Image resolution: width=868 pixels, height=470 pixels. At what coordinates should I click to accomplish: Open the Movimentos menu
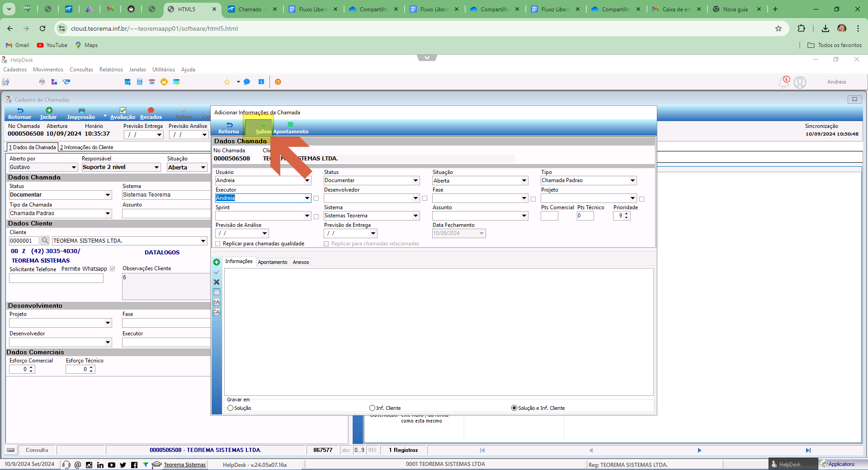pyautogui.click(x=48, y=70)
